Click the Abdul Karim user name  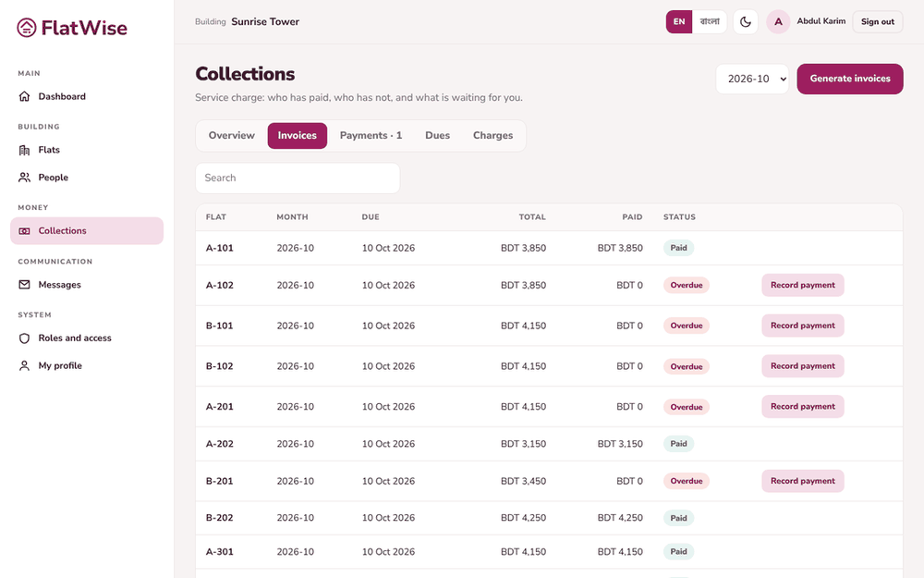tap(821, 21)
